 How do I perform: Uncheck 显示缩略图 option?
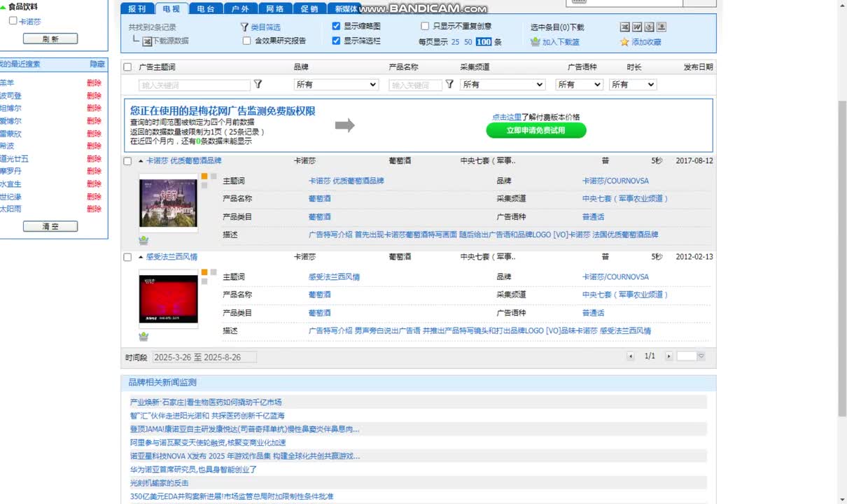click(x=336, y=27)
